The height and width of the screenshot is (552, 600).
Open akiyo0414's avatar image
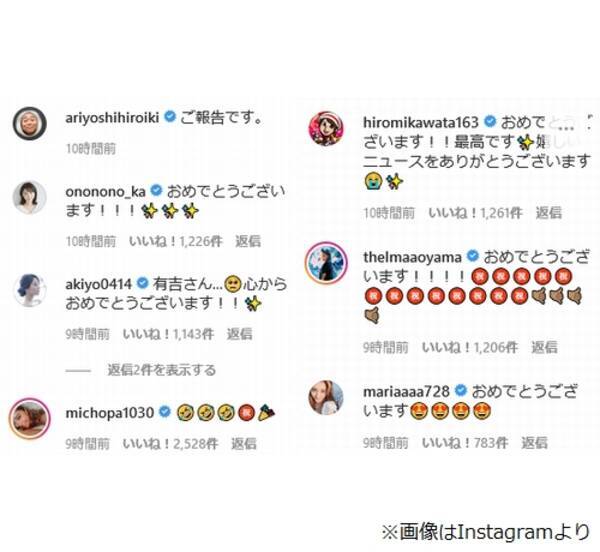(29, 290)
